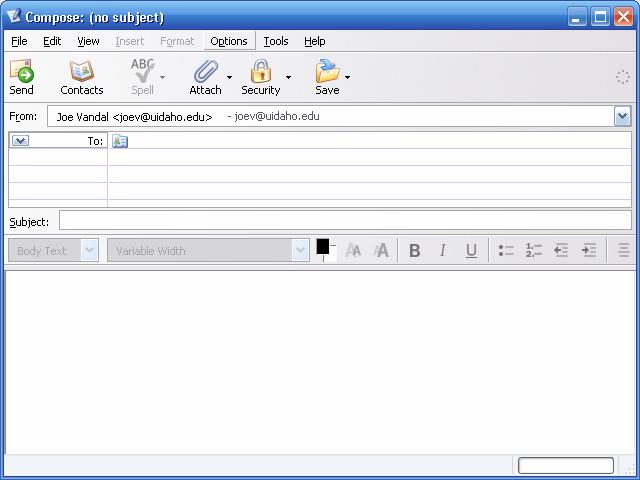Screen dimensions: 640x480
Task: Open the Spell dropdown arrow
Action: coord(162,77)
